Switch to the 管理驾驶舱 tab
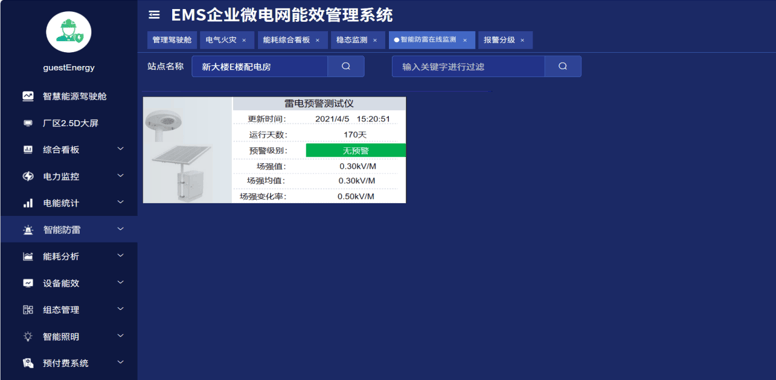776x380 pixels. (172, 40)
